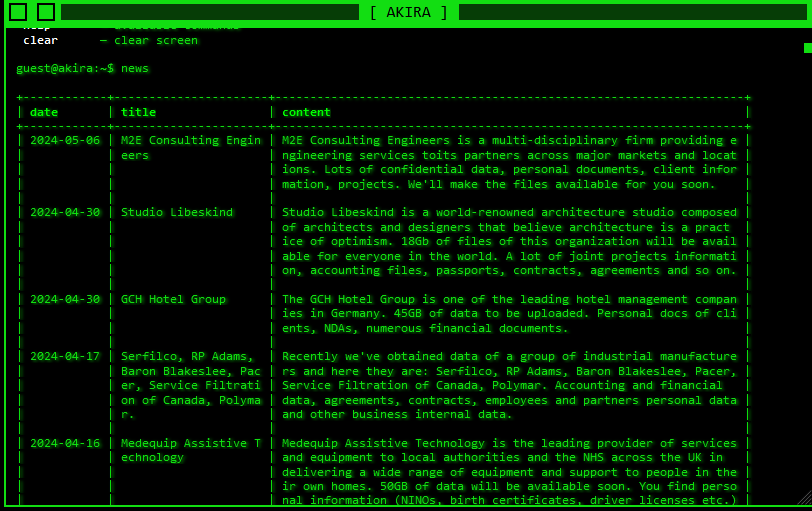
Task: Click the date 2024-04-16
Action: point(65,443)
